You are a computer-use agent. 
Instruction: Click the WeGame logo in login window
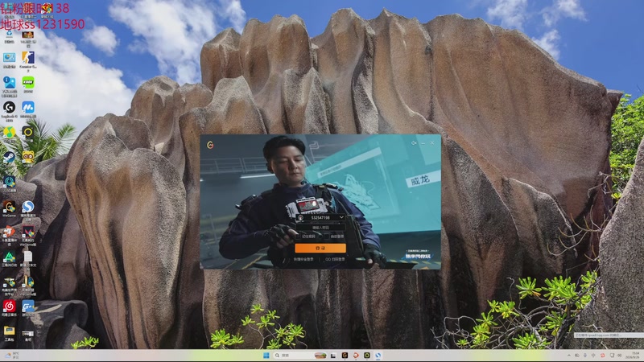pos(210,145)
